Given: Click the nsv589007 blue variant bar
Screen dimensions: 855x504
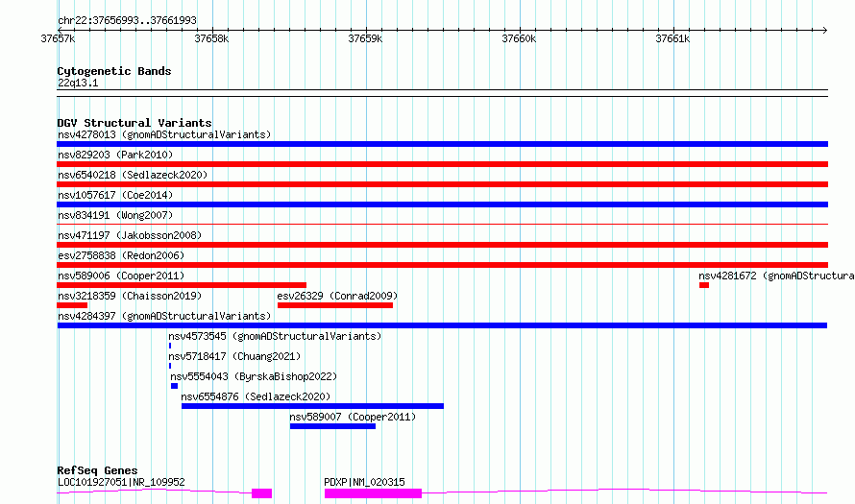Looking at the screenshot, I should [332, 426].
